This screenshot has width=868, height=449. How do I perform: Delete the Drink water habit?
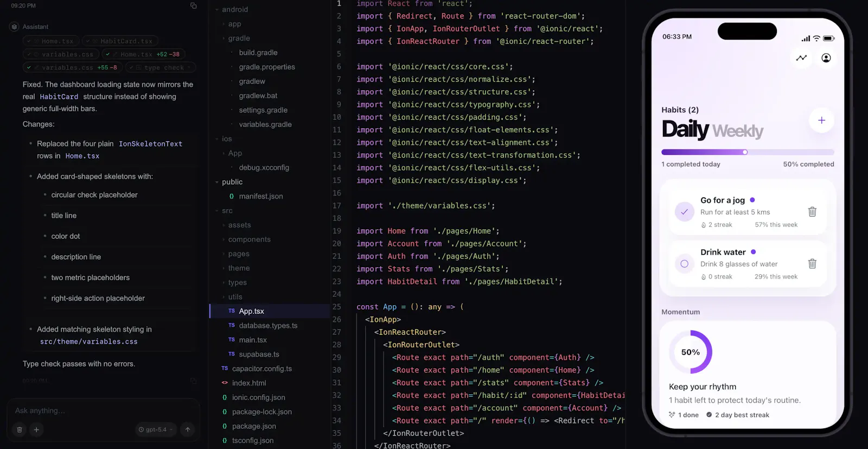coord(812,264)
